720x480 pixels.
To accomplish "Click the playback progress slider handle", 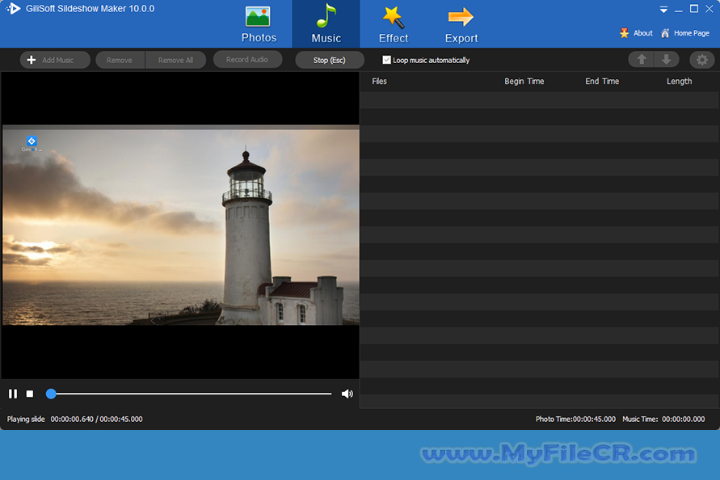I will (x=51, y=394).
